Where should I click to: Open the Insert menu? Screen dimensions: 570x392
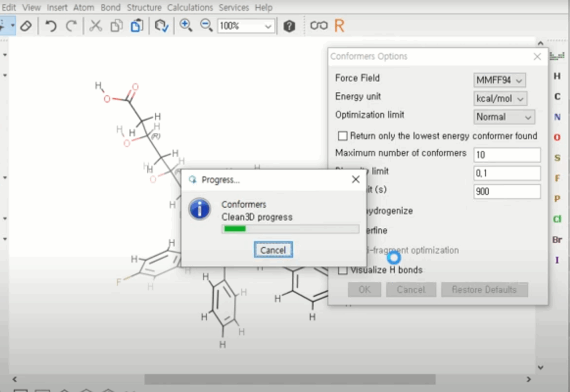pyautogui.click(x=57, y=7)
